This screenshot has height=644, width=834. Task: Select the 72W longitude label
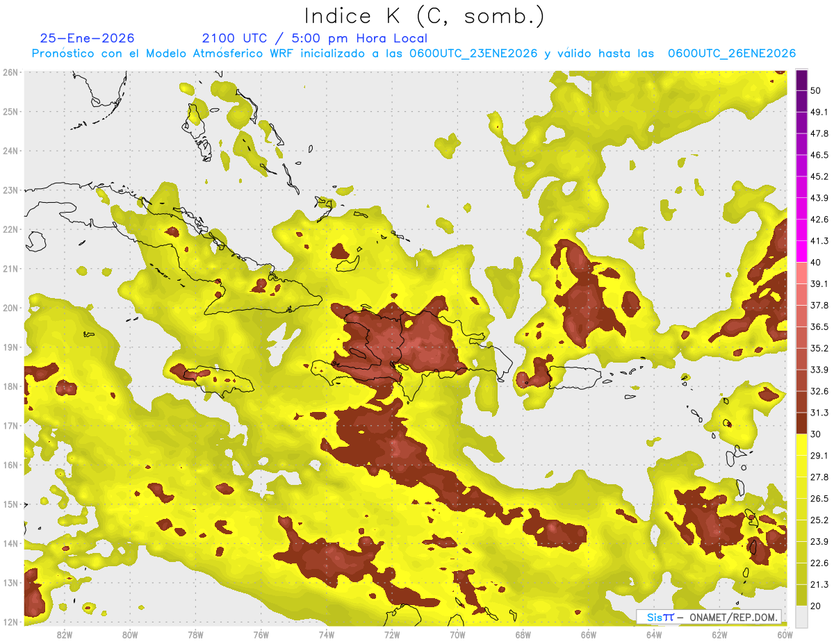(x=392, y=634)
